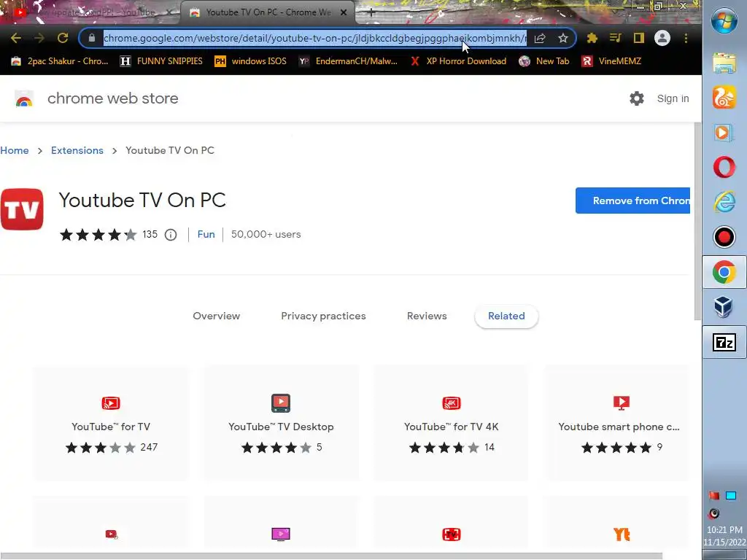
Task: Click the pink monitor extension icon
Action: click(x=281, y=534)
